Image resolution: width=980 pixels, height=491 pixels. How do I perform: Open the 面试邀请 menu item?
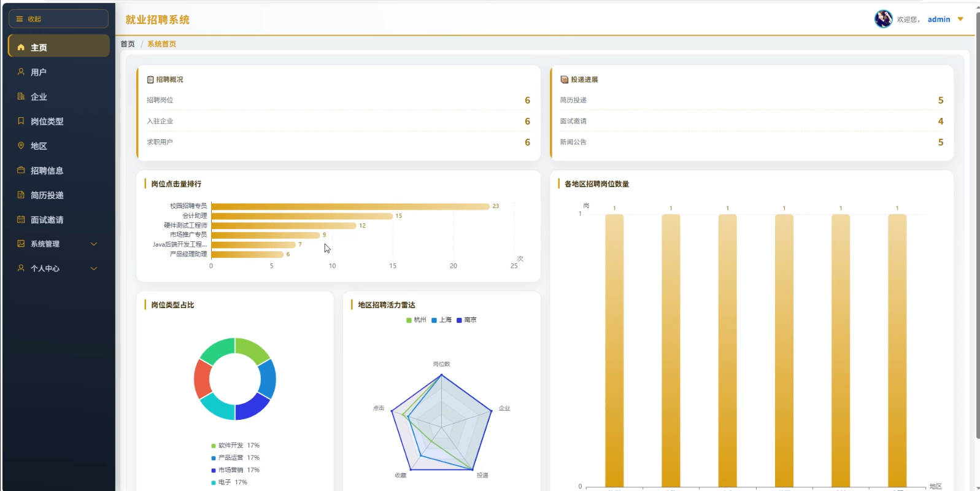pyautogui.click(x=59, y=219)
